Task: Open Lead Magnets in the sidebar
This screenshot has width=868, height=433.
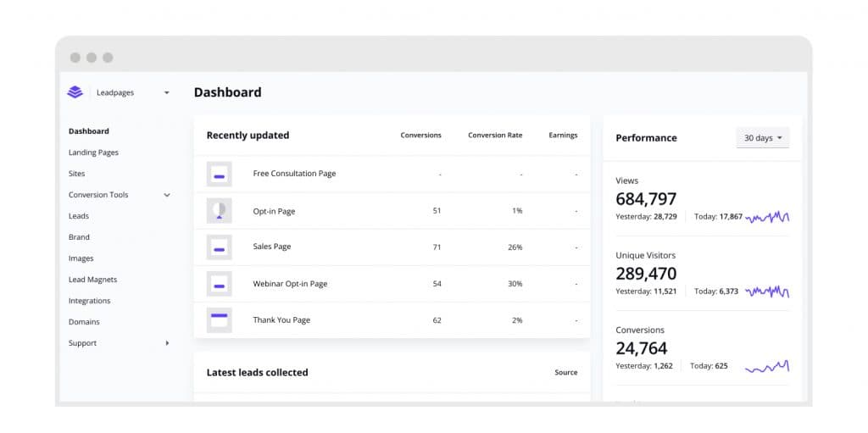Action: (x=93, y=280)
